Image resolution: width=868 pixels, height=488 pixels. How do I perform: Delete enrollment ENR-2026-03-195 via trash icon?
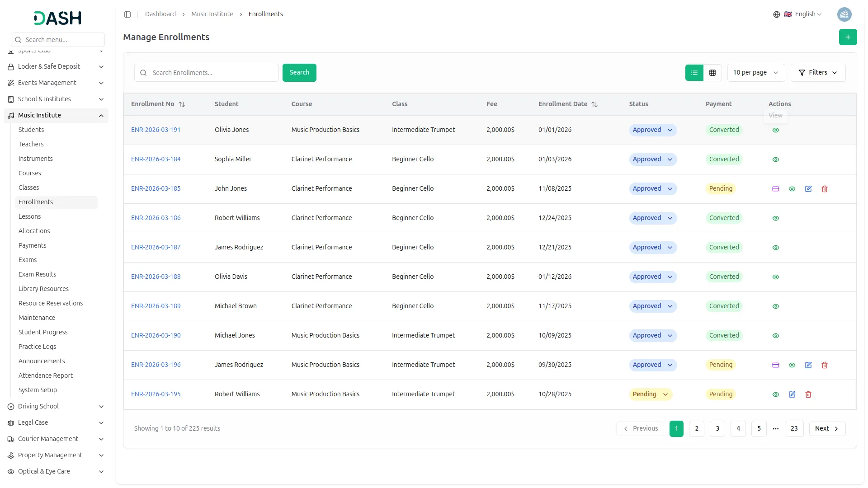tap(808, 394)
